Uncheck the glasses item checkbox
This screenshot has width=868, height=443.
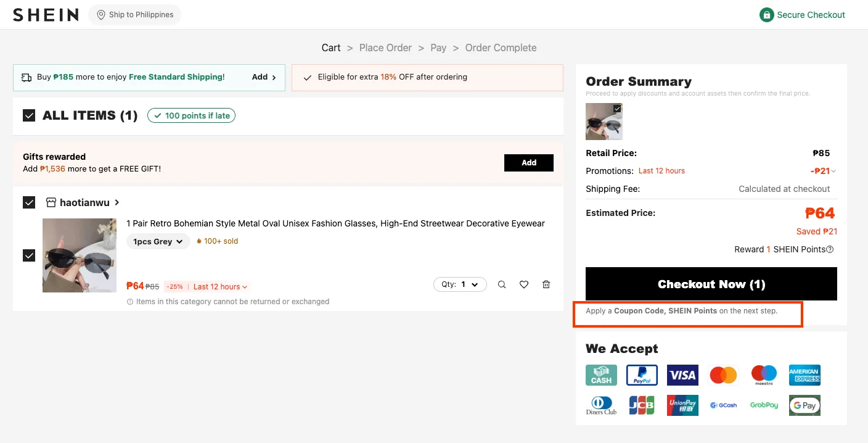click(29, 255)
